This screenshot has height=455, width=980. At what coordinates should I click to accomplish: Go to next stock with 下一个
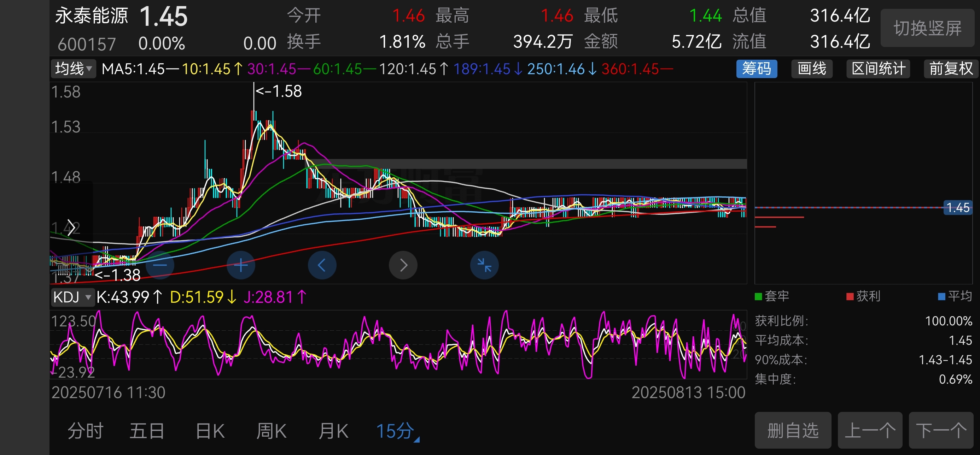941,430
